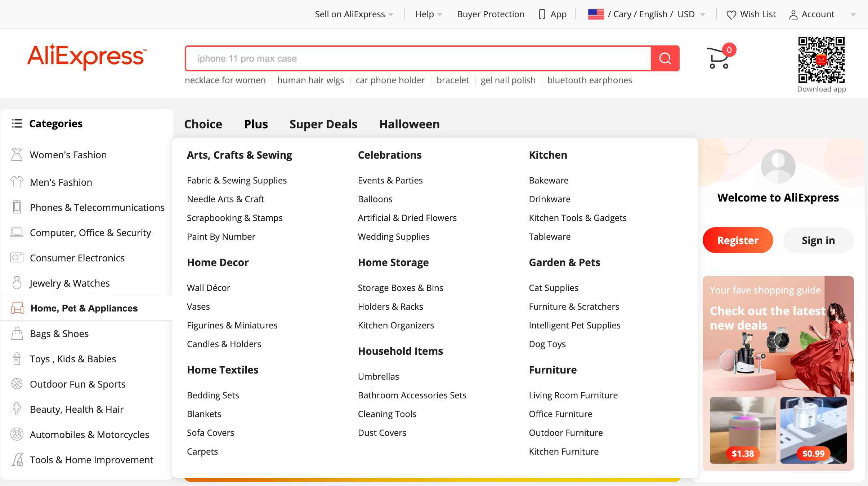This screenshot has width=868, height=486.
Task: Click Kitchen Tools & Gadgets subcategory
Action: tap(578, 218)
